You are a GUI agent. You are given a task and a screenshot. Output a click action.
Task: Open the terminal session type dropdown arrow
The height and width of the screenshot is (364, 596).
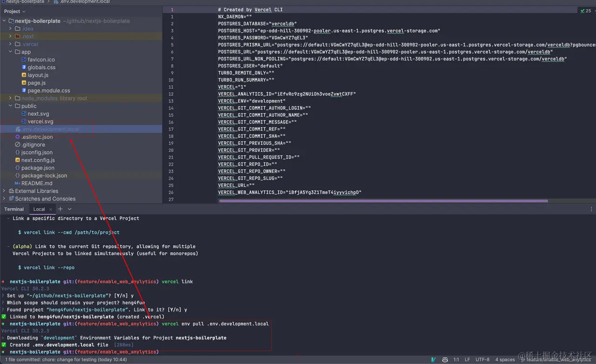point(70,209)
